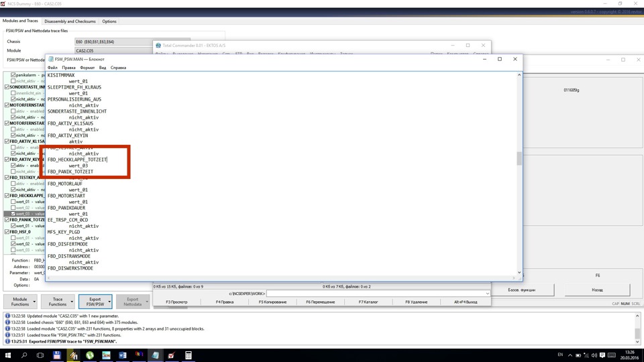Open the Notepad taskbar icon
The image size is (644, 362).
155,355
